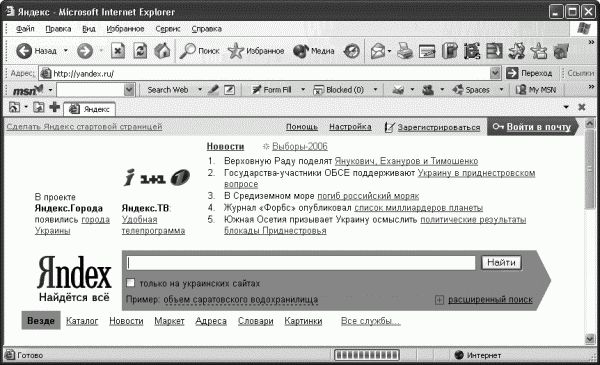The image size is (600, 365).
Task: Close the current tab with the X
Action: [582, 107]
